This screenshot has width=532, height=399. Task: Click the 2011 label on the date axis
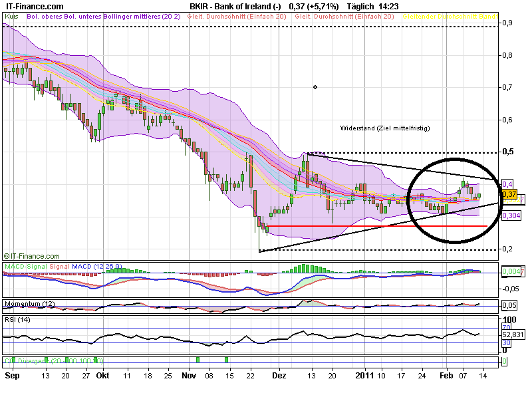365,375
